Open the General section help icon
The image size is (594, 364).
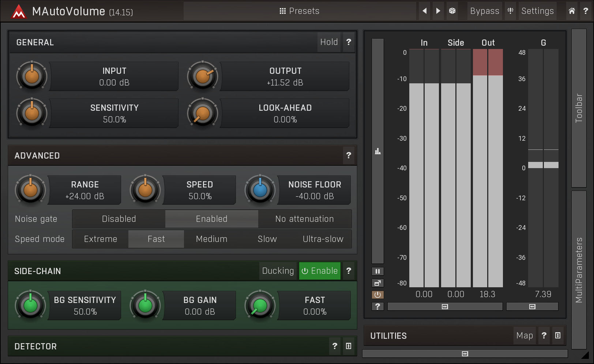click(349, 42)
